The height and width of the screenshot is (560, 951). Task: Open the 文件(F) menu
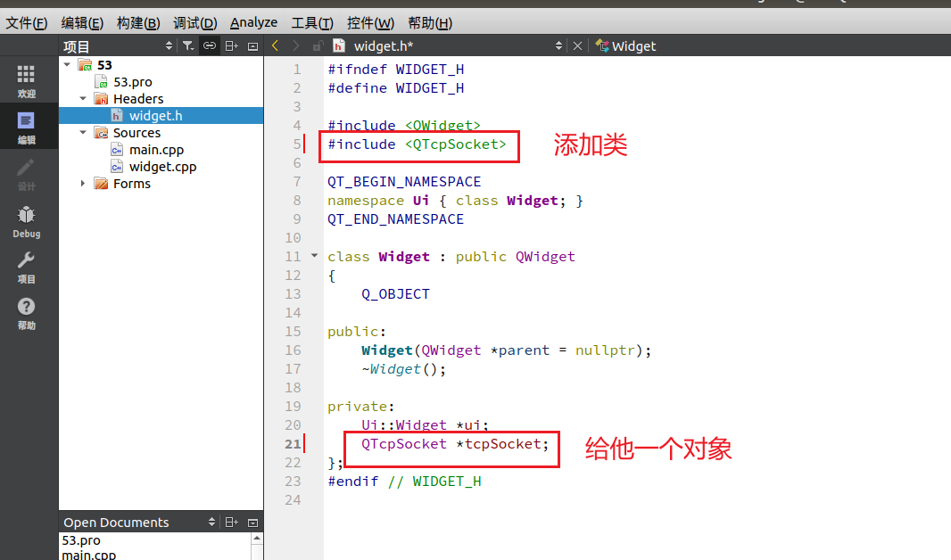[x=27, y=23]
